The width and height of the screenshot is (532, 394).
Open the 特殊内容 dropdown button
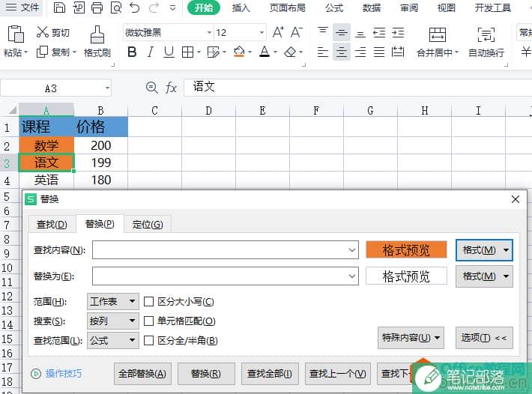pos(411,337)
